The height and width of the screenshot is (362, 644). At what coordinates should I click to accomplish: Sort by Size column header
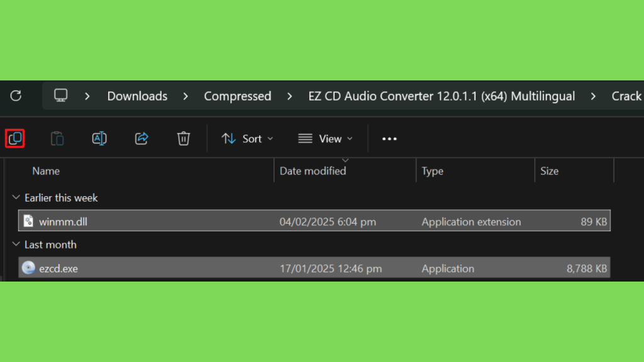tap(549, 171)
